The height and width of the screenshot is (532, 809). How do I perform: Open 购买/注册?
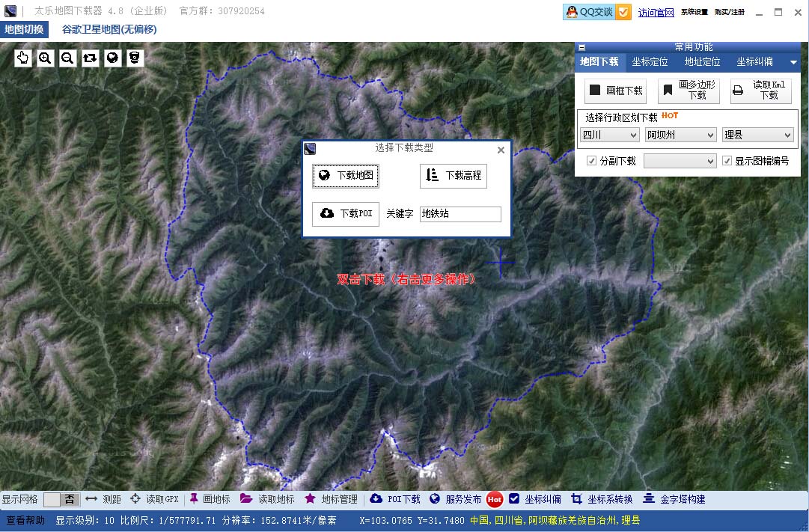click(730, 12)
